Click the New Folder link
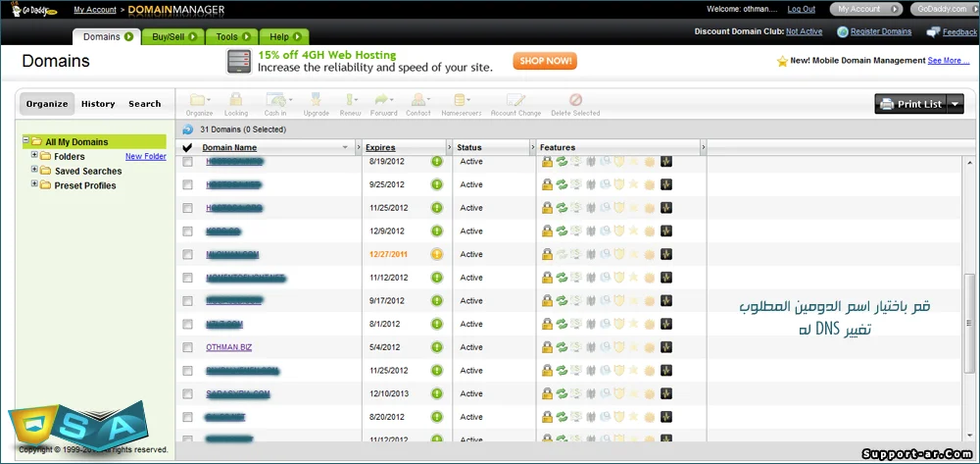This screenshot has width=980, height=464. pos(146,156)
